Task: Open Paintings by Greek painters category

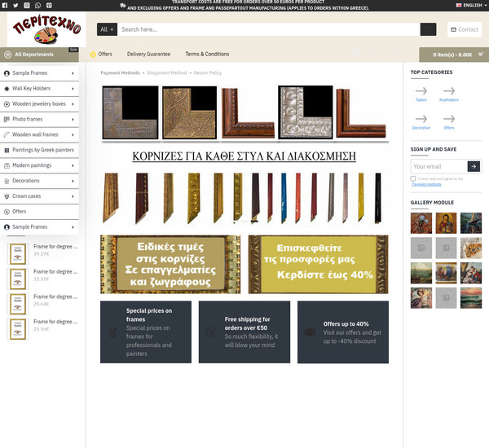Action: point(39,150)
